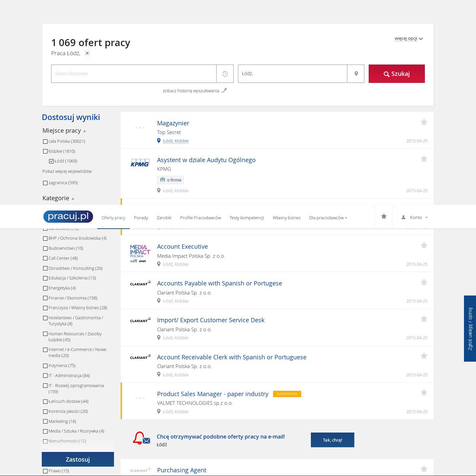Open Profile Pracodawców nav item
This screenshot has height=476, width=476.
[201, 218]
